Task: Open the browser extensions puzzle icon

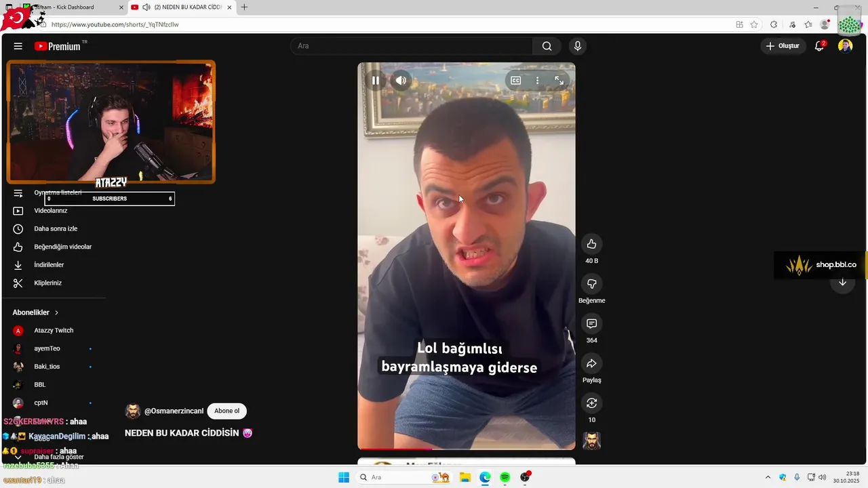Action: coord(774,24)
